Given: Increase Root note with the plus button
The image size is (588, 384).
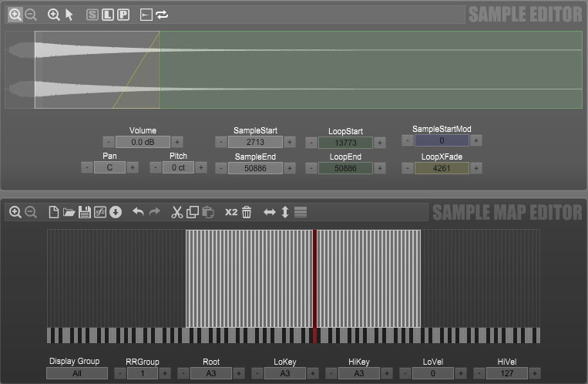Looking at the screenshot, I should tap(239, 373).
